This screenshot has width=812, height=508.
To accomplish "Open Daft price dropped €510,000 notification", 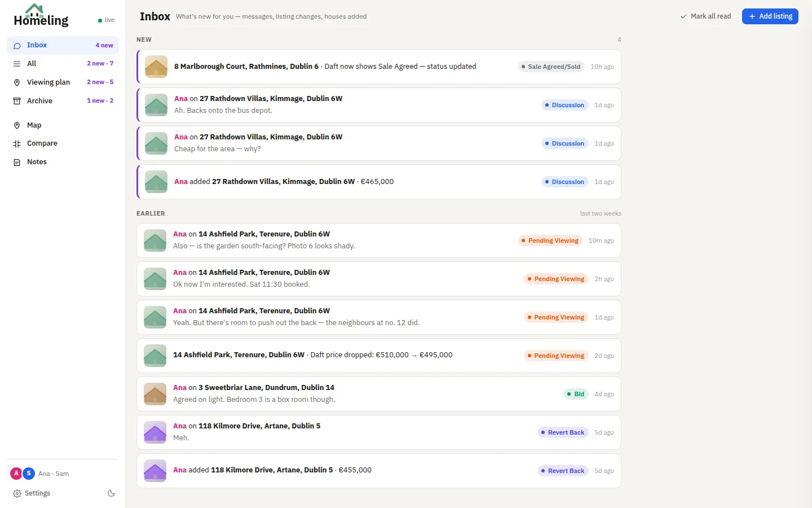I will pos(379,356).
